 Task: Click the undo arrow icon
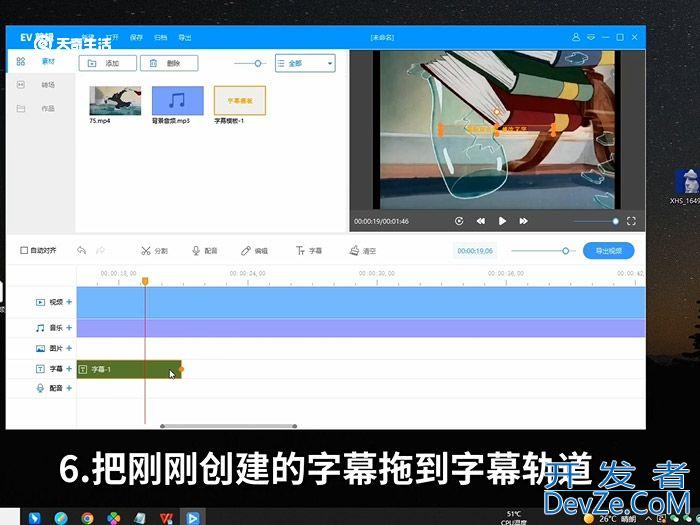pyautogui.click(x=81, y=250)
